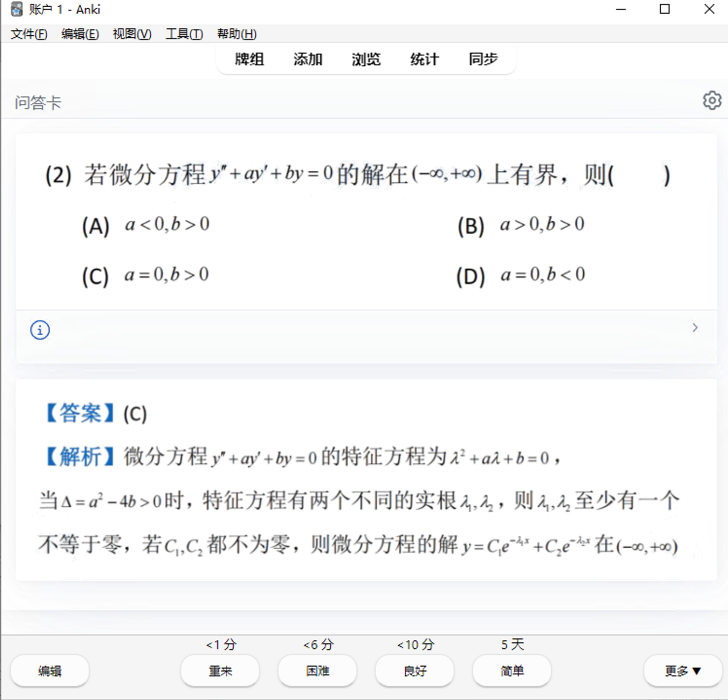Viewport: 728px width, 700px height.
Task: Click the '<1 分' interval label
Action: point(221,644)
